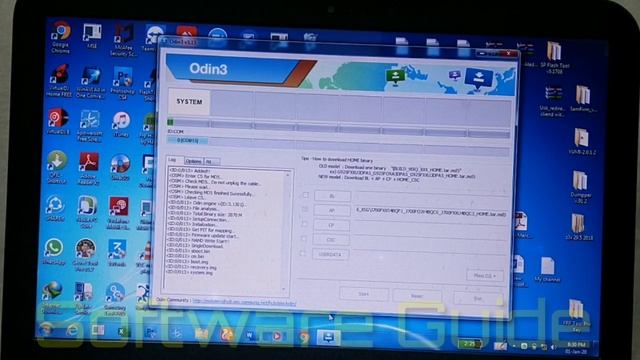Open the WhatsApp desktop shortcut
This screenshot has width=640, height=360.
point(54,251)
